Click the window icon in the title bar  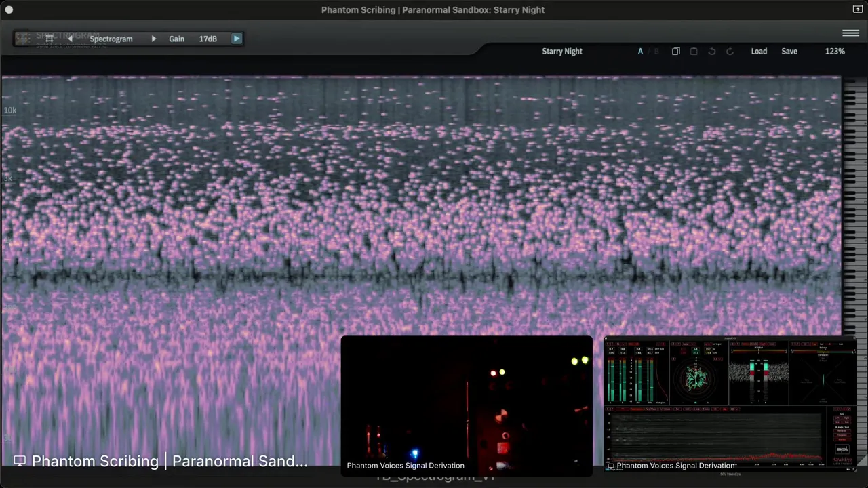(x=858, y=9)
